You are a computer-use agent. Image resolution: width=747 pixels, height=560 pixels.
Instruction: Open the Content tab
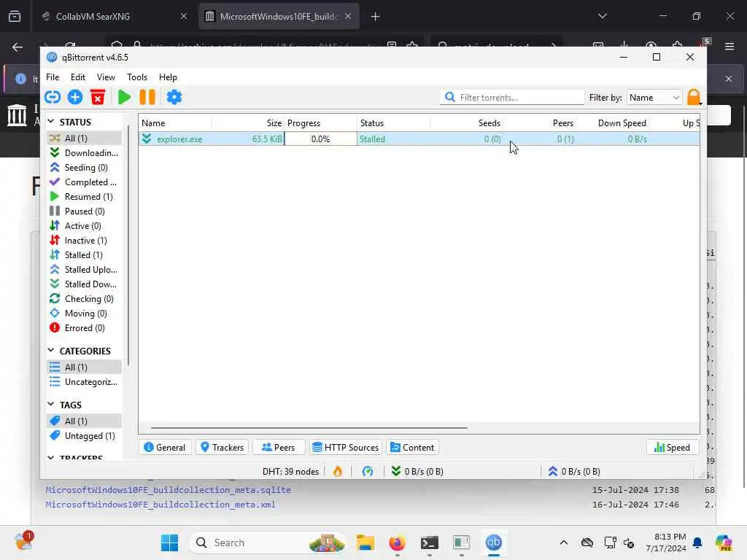pos(412,447)
